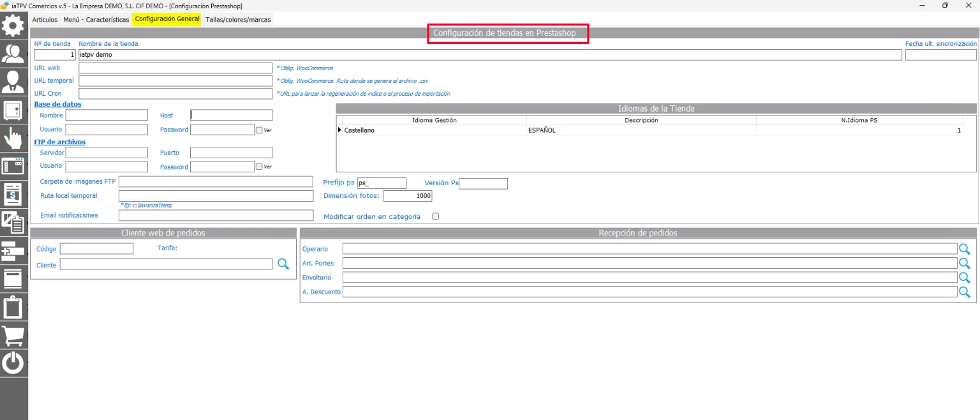
Task: Open the add-list plus icon in sidebar
Action: (x=13, y=250)
